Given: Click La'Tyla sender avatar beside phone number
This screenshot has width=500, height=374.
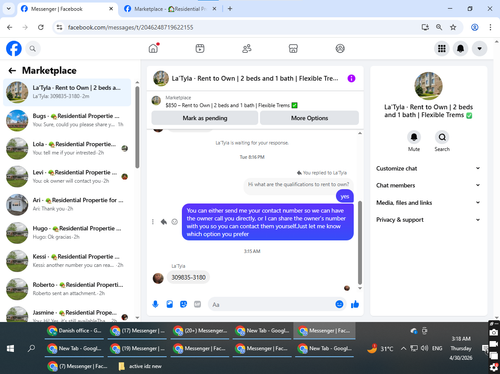Looking at the screenshot, I should (158, 278).
